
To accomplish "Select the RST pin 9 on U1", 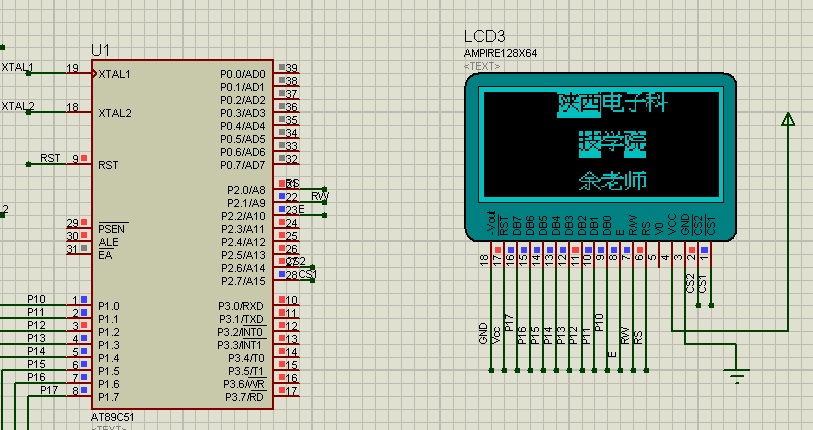I will [76, 159].
